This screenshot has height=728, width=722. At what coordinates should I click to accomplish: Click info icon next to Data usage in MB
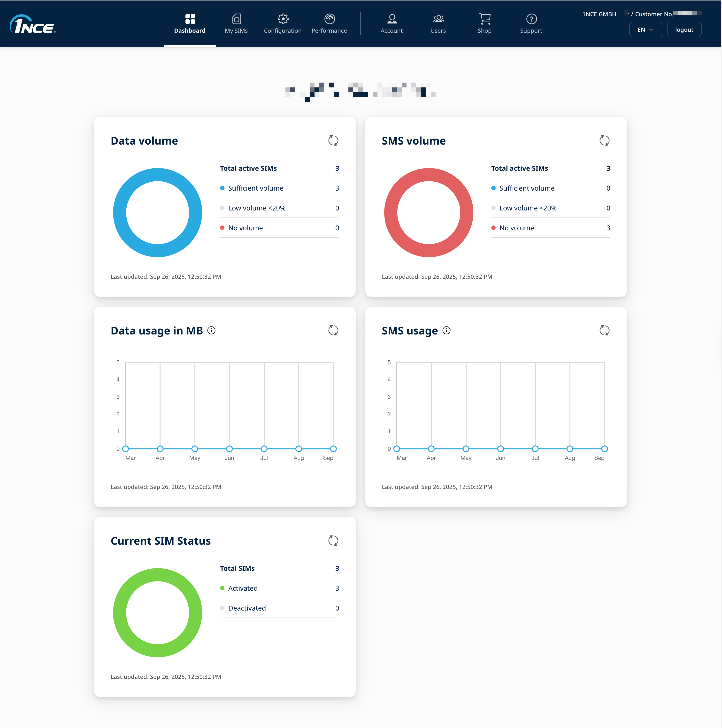click(x=212, y=331)
